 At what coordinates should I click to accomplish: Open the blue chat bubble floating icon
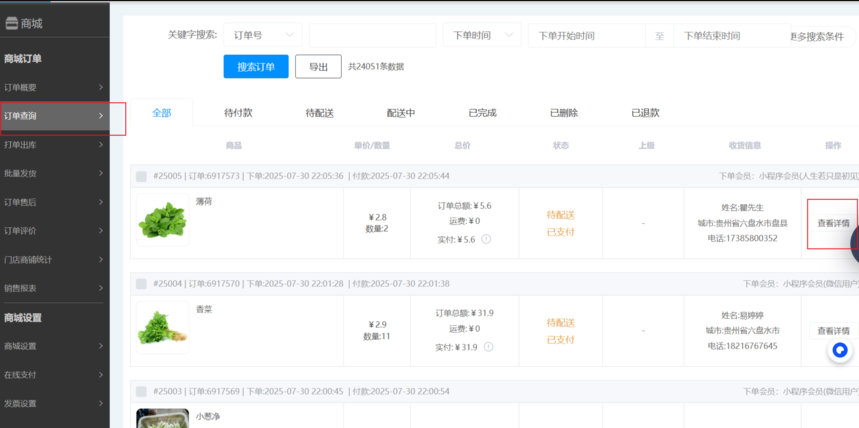[840, 350]
